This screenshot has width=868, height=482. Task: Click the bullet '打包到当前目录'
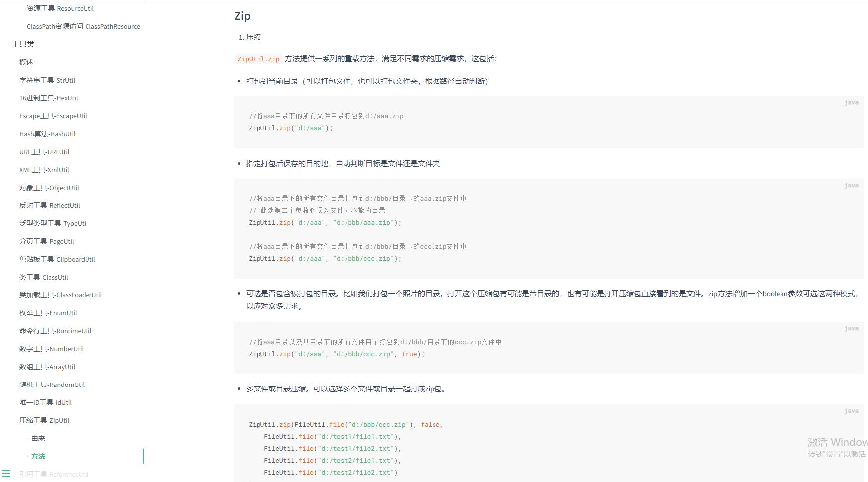pyautogui.click(x=367, y=81)
